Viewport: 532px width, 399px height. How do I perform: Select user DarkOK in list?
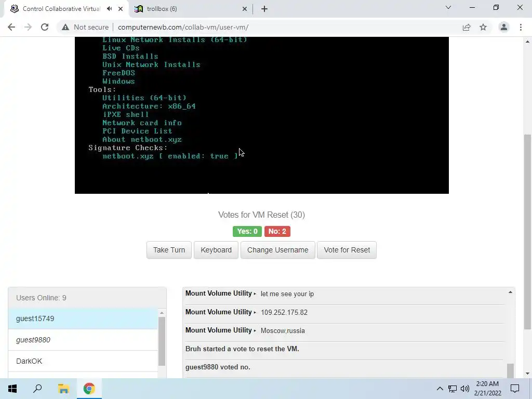coord(83,361)
